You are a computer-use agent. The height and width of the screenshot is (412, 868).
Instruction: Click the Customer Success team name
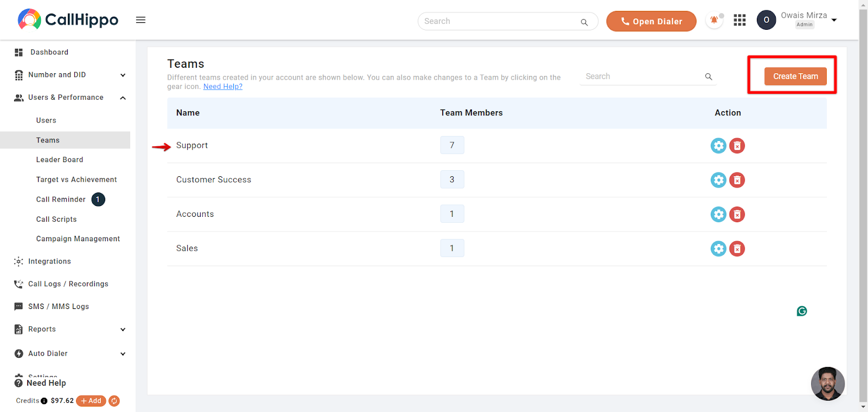[214, 180]
